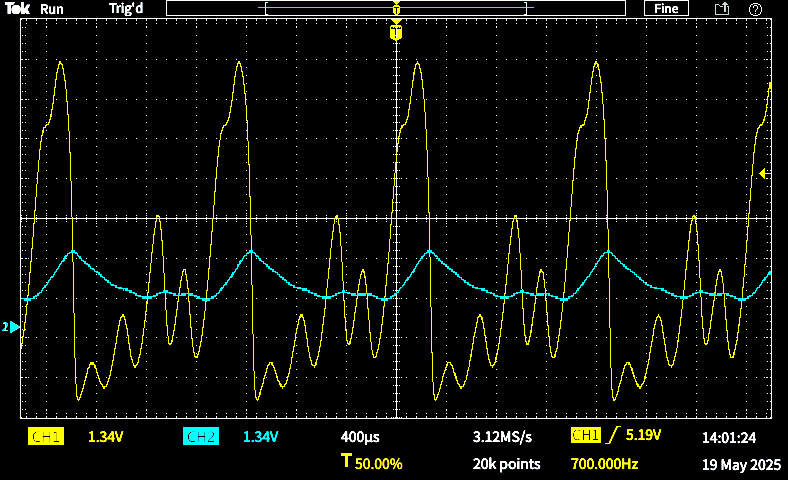Toggle the cyan CH2 channel badge
The height and width of the screenshot is (480, 788).
[201, 437]
